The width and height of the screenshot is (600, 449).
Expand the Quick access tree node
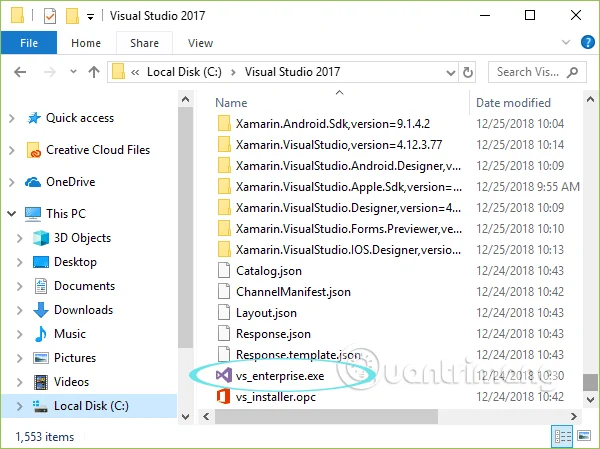pyautogui.click(x=12, y=118)
